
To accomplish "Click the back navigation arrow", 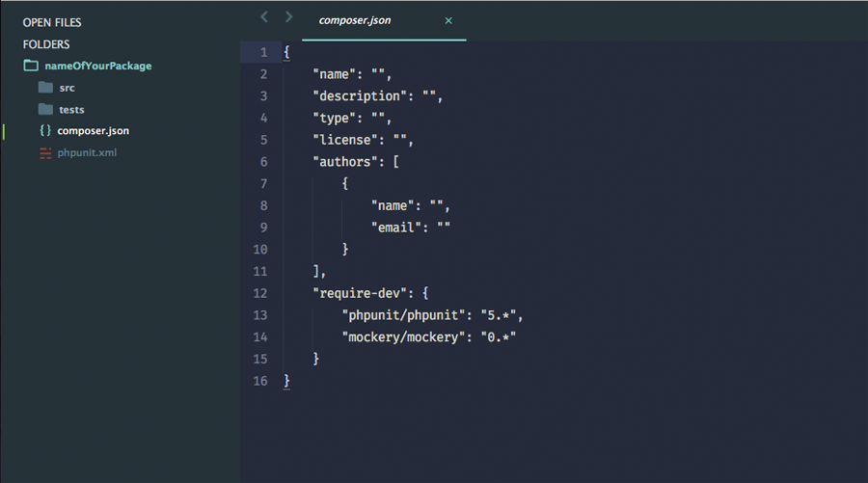I will [x=264, y=17].
